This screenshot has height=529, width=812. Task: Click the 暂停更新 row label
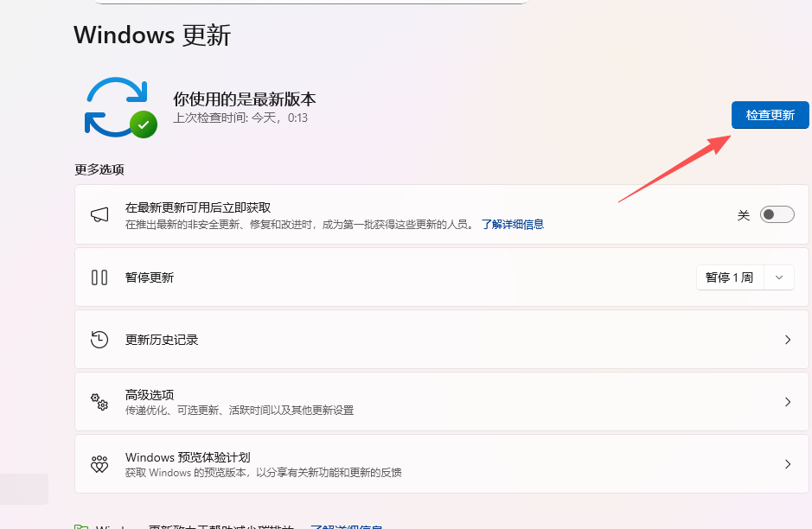(150, 277)
